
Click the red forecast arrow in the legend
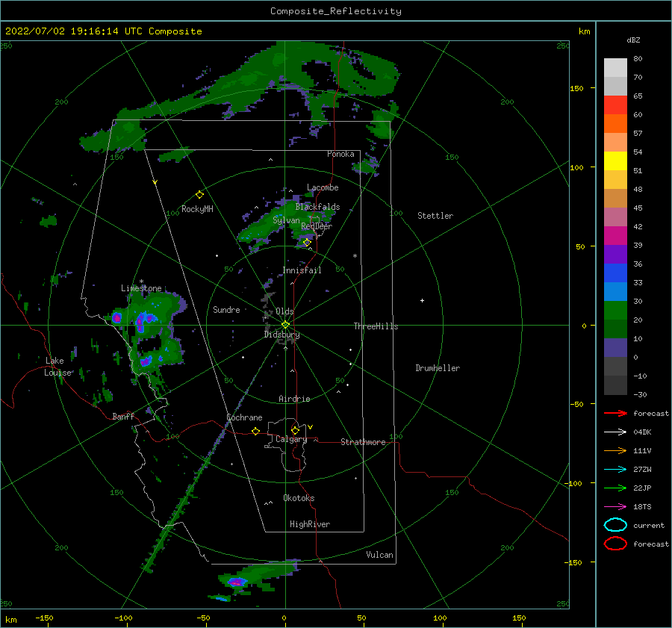(x=615, y=413)
